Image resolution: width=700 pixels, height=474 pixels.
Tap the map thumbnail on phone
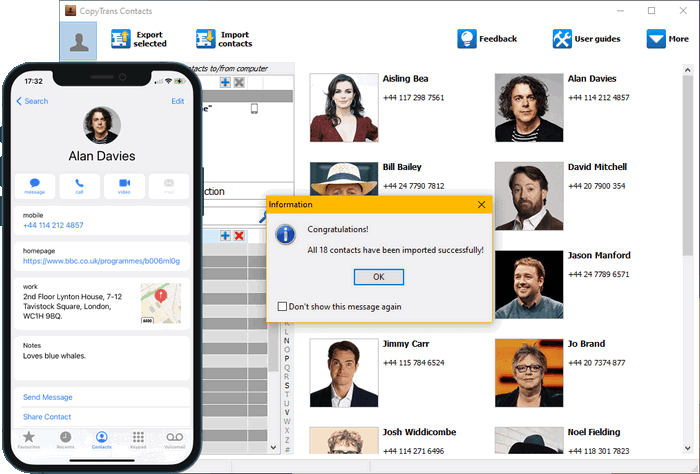pyautogui.click(x=161, y=304)
